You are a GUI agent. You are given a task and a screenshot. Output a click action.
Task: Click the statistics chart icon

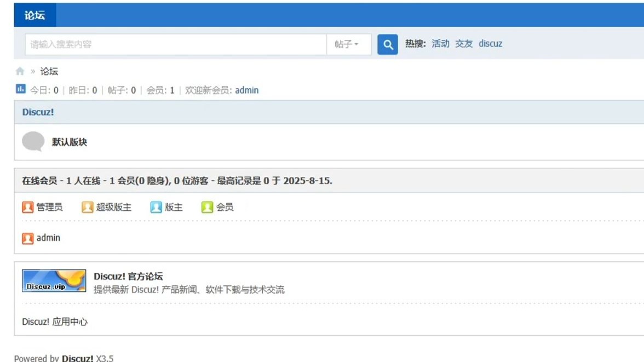point(21,89)
